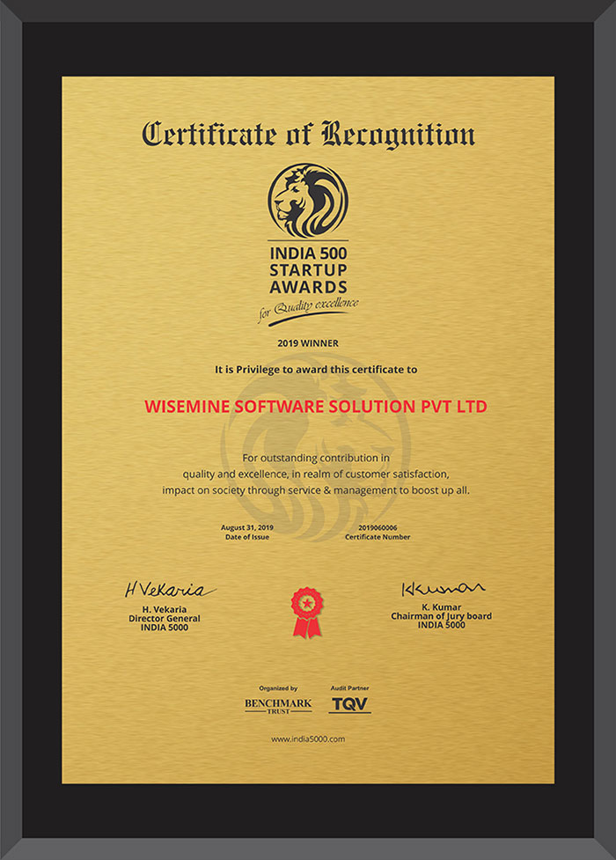Click the H Vekaria handwritten signature
This screenshot has width=616, height=860.
click(x=170, y=590)
